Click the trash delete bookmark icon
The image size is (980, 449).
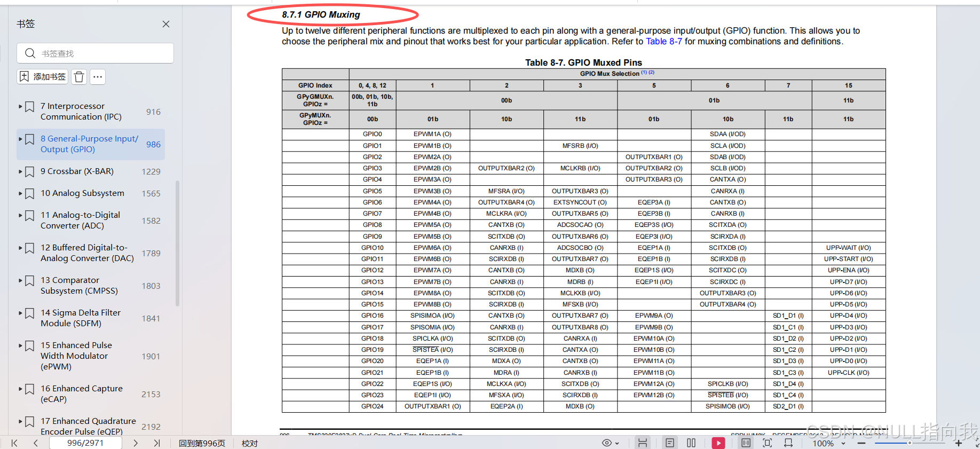pos(79,77)
